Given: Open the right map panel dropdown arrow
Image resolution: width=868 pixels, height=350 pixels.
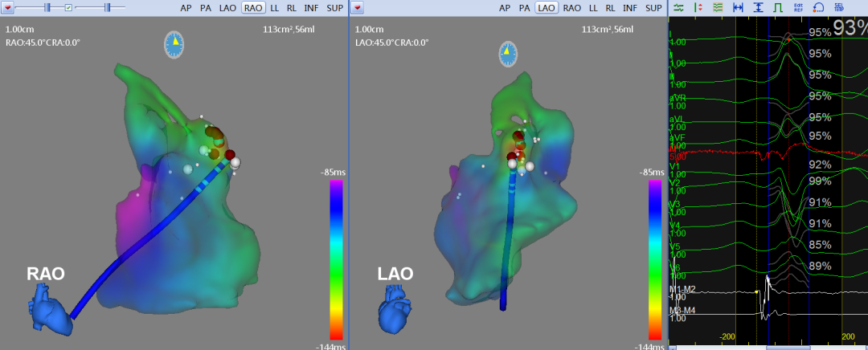Looking at the screenshot, I should click(358, 7).
